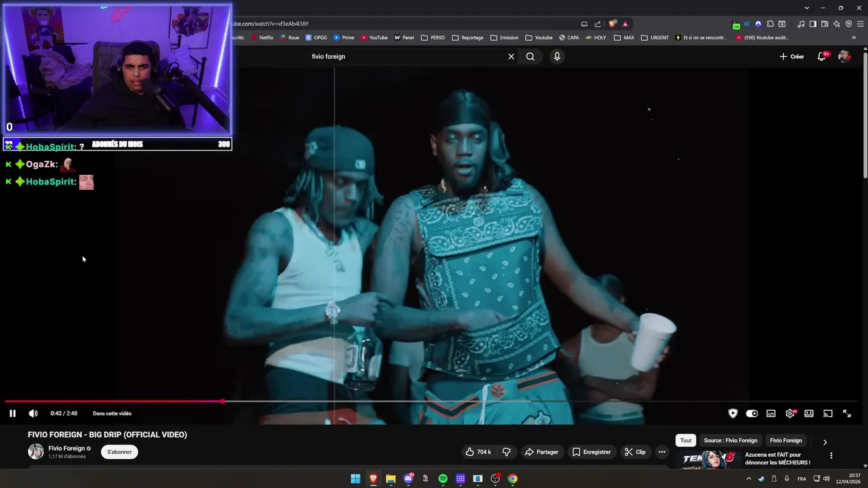
Task: Open the PERSO bookmarks folder
Action: [433, 38]
